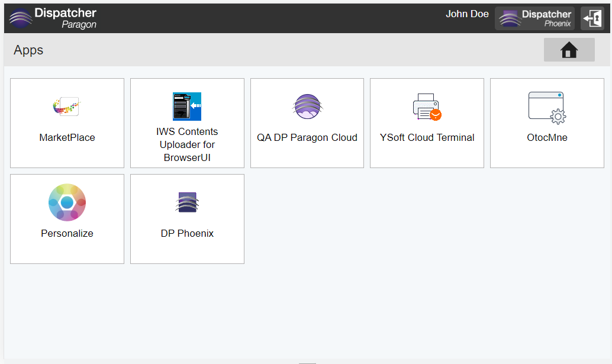Click the OtocMne tile label

[547, 138]
